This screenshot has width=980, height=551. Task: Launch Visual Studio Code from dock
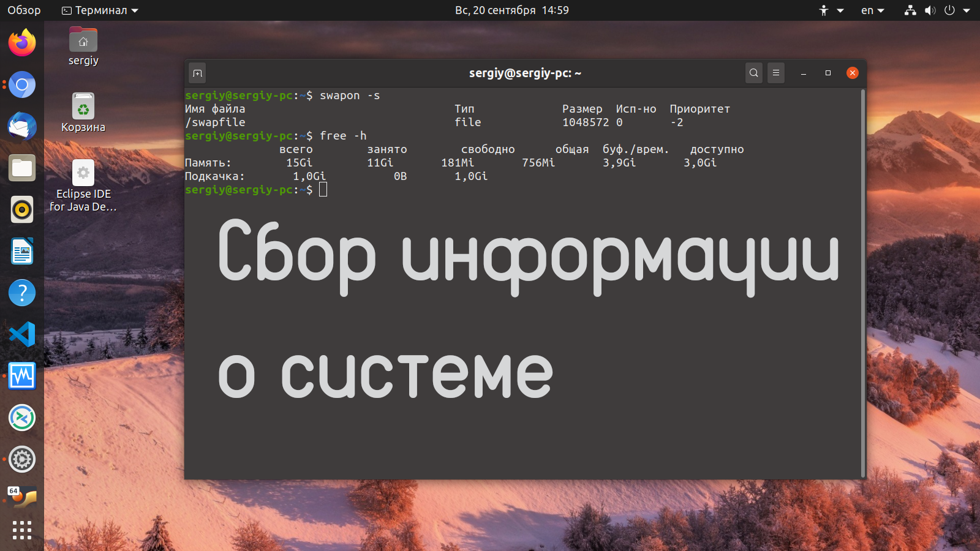[22, 334]
